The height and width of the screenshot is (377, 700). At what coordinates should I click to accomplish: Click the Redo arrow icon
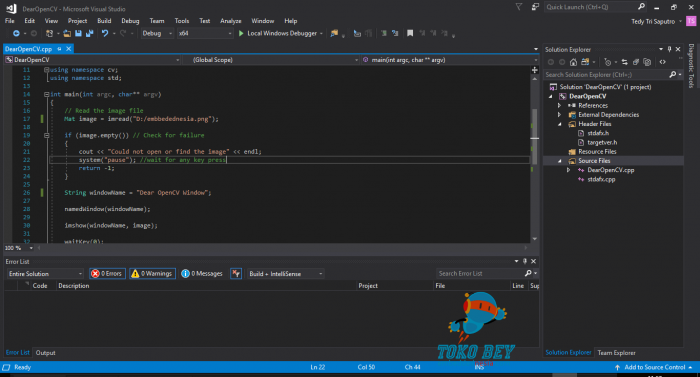pos(123,34)
